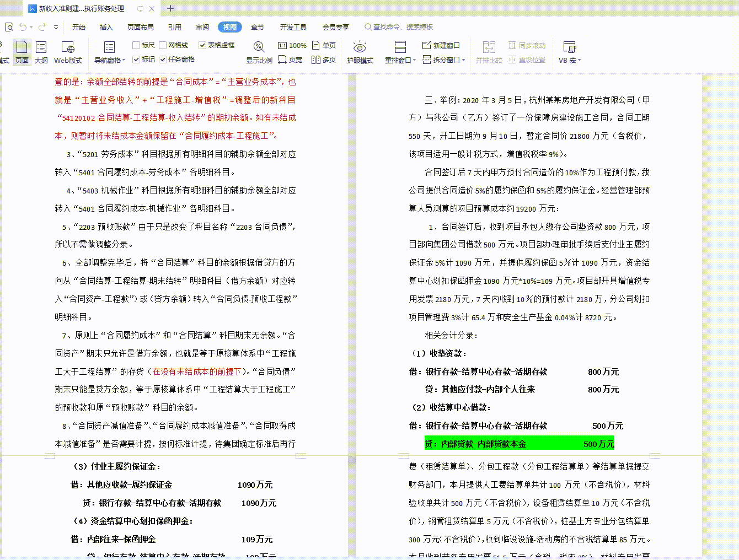Display 多页 multiple pages
The width and height of the screenshot is (739, 560).
(324, 60)
